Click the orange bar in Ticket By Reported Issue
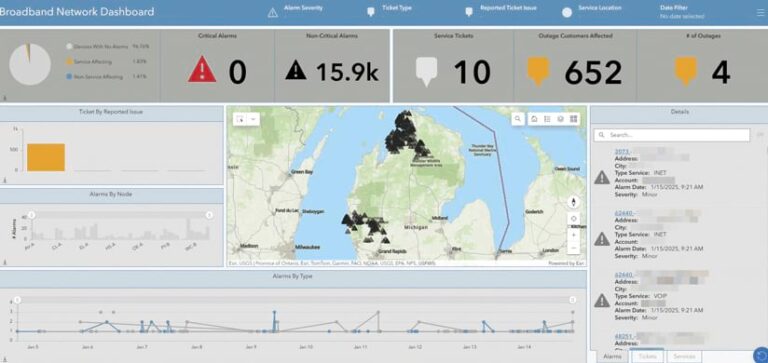Screen dimensions: 768x363 click(46, 157)
